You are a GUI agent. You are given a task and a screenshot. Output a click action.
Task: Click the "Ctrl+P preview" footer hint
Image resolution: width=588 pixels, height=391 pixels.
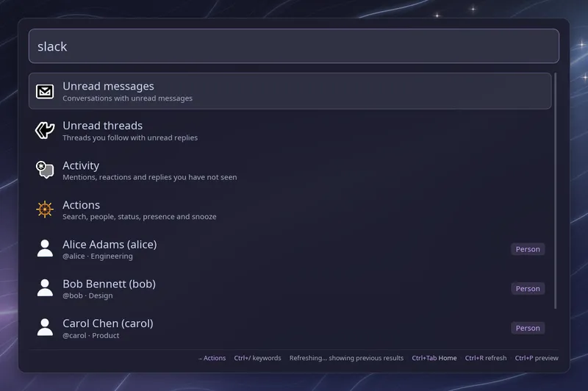tap(537, 358)
